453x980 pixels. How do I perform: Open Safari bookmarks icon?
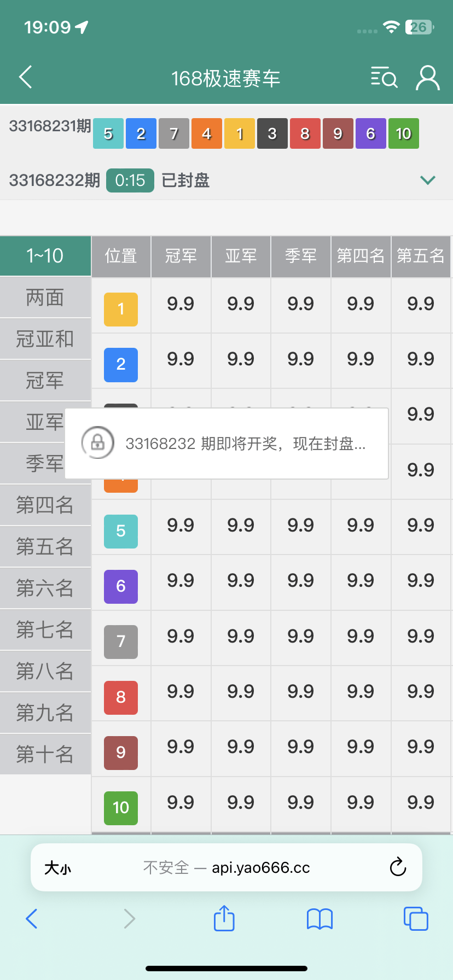tap(320, 919)
